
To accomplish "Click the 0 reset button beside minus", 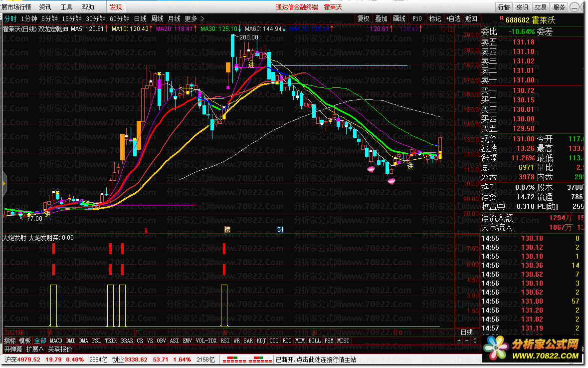I will (474, 341).
